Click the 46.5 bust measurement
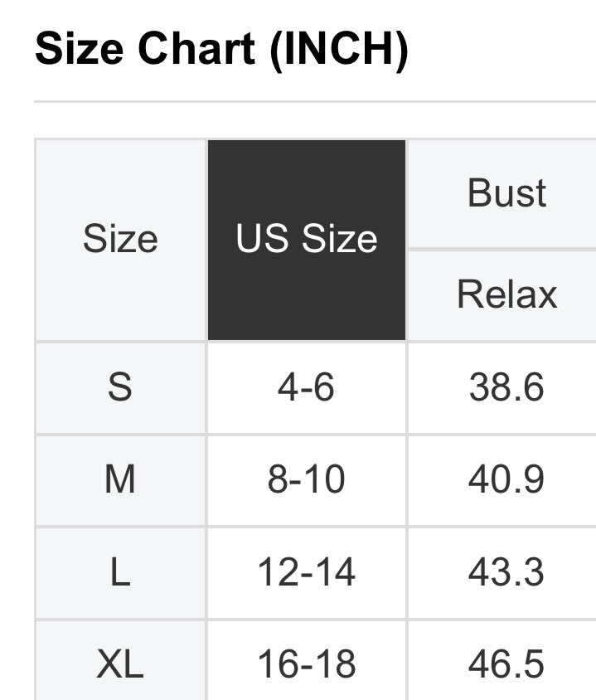Viewport: 596px width, 700px height. (506, 664)
